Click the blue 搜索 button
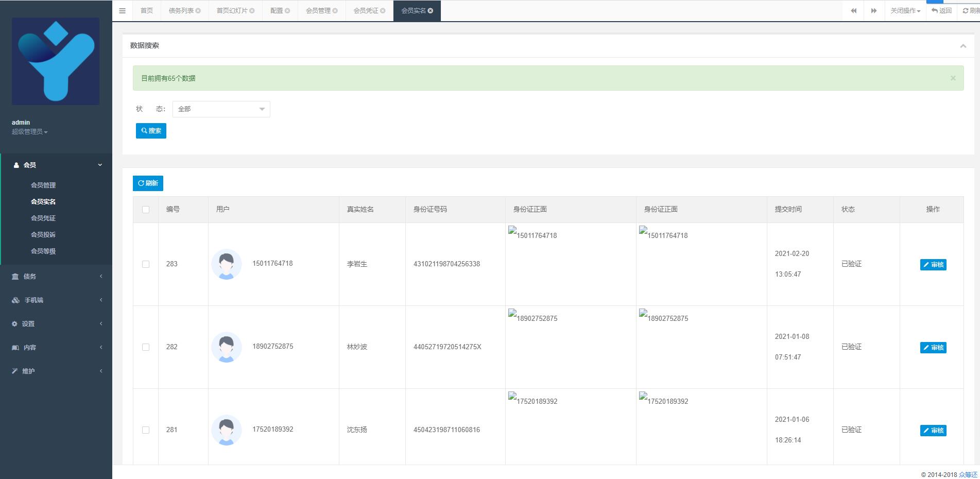980x479 pixels. click(151, 131)
